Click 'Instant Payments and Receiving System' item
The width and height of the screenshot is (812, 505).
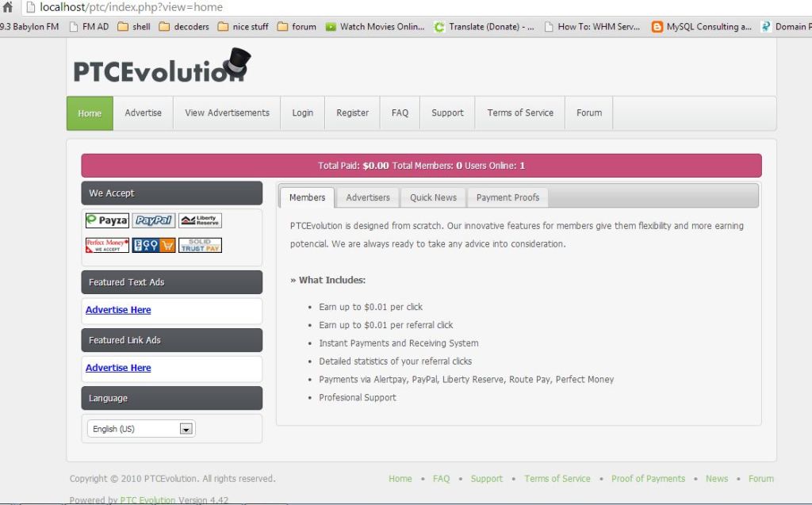[x=399, y=343]
